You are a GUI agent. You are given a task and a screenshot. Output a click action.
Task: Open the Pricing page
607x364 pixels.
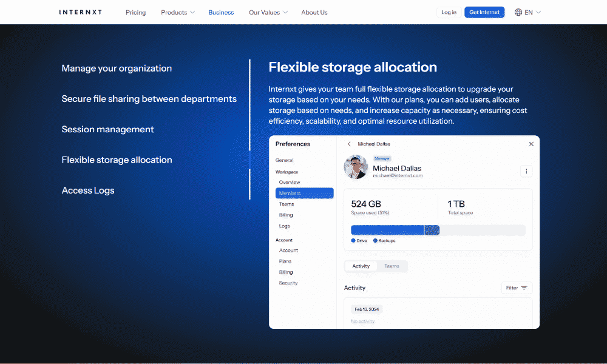point(135,12)
